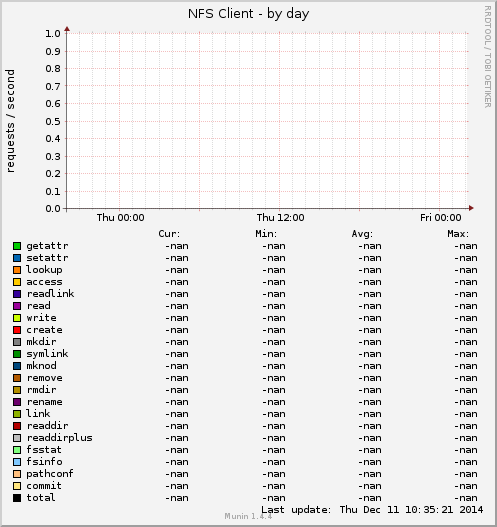The image size is (497, 527).
Task: Click the black total legend swatch
Action: click(17, 498)
